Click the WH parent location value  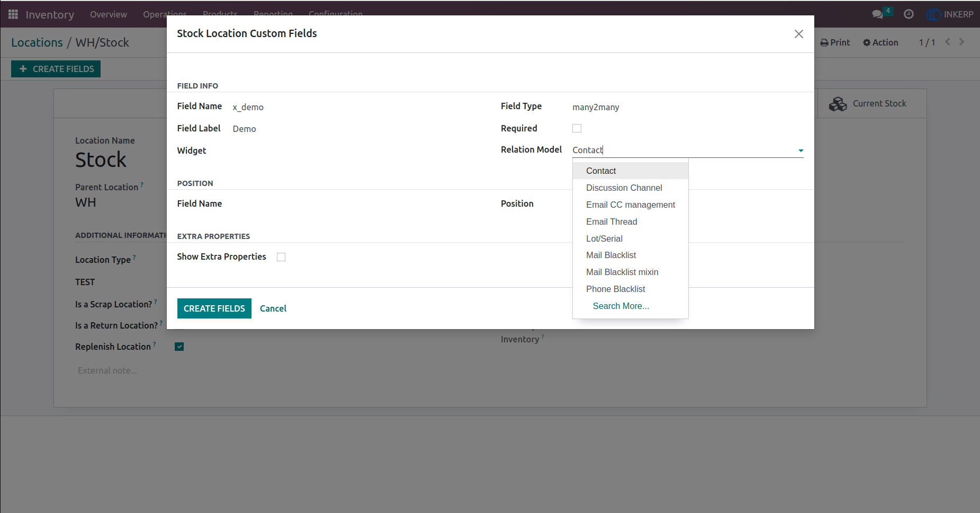coord(86,202)
